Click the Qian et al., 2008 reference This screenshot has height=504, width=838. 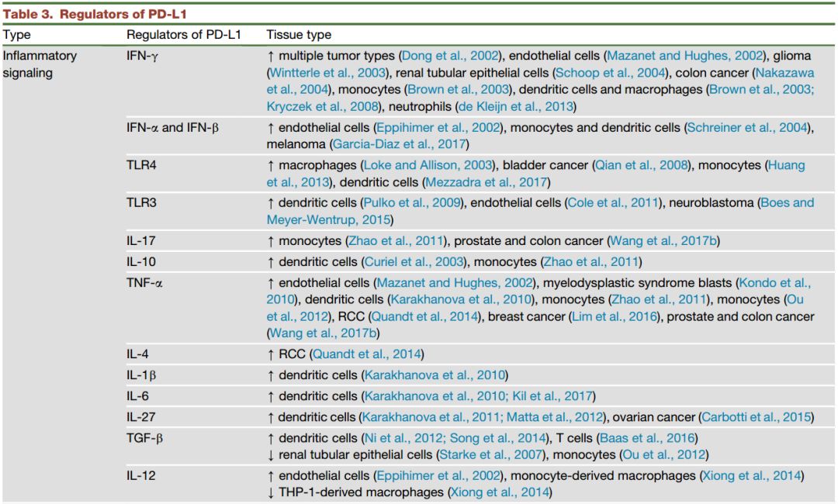click(x=642, y=165)
